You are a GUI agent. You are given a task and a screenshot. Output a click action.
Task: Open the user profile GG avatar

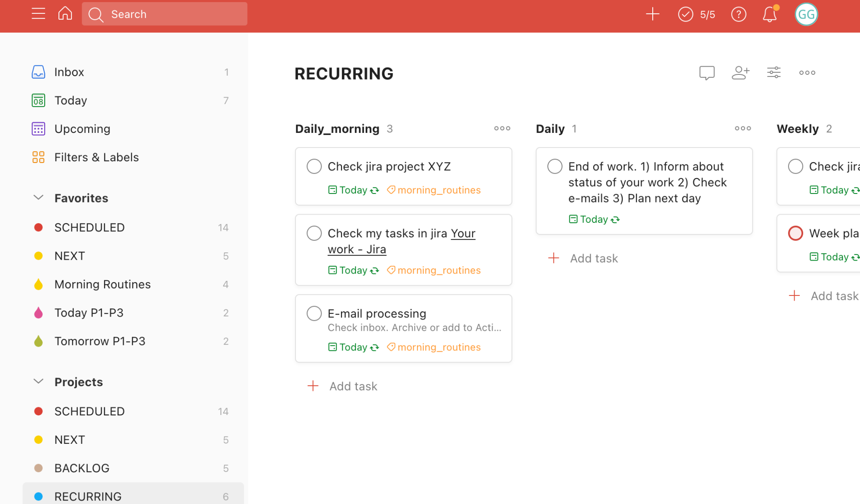pyautogui.click(x=806, y=14)
